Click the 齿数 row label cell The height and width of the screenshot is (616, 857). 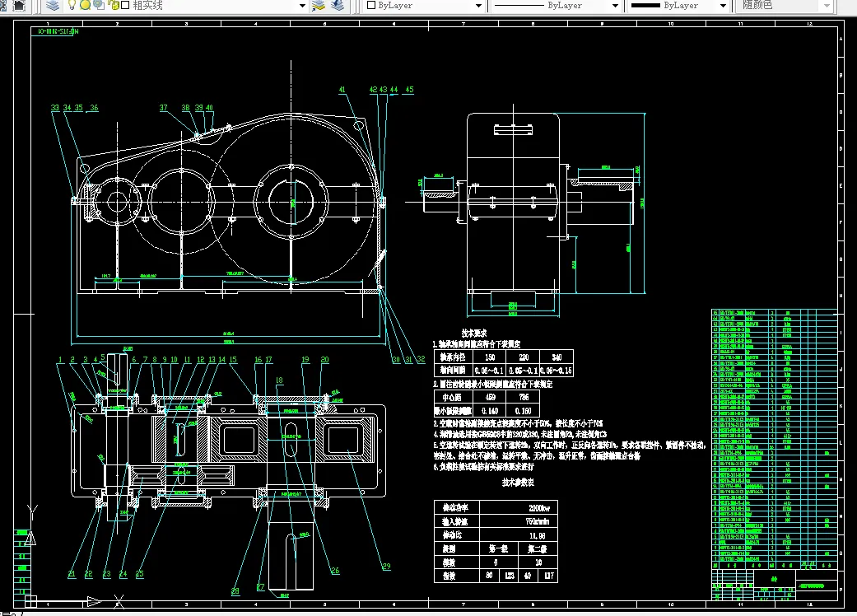(x=456, y=576)
